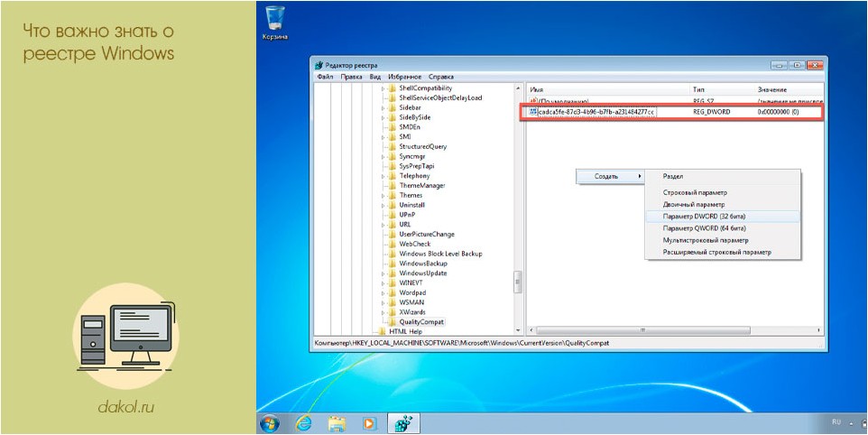Select Windows Block Level Backup key
Screen dimensions: 868x435
(440, 254)
